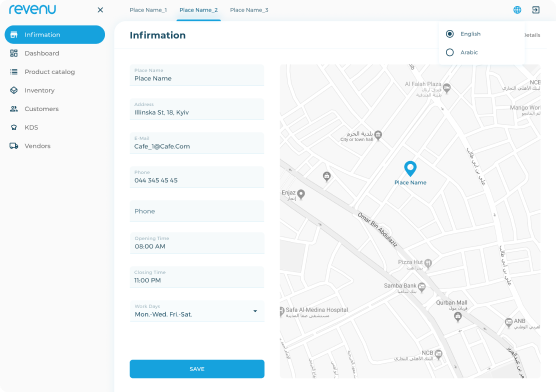The width and height of the screenshot is (556, 392).
Task: Select the English language radio button
Action: [450, 34]
